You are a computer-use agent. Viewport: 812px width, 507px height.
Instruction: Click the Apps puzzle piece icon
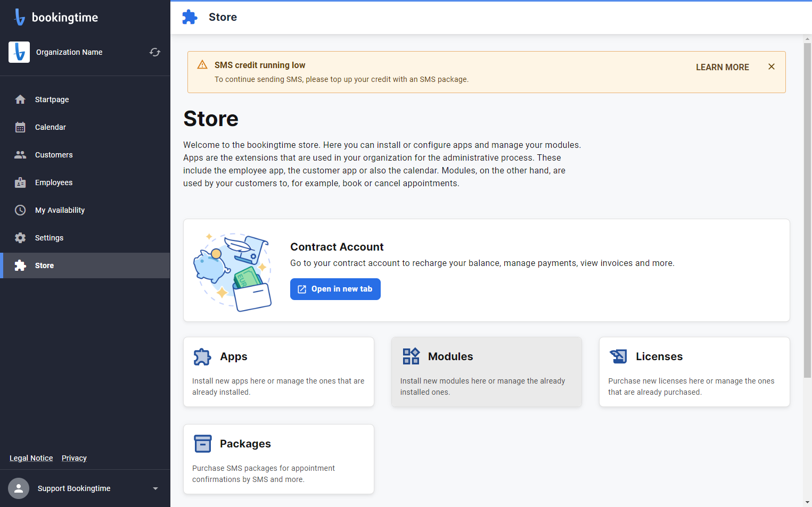[x=202, y=356]
